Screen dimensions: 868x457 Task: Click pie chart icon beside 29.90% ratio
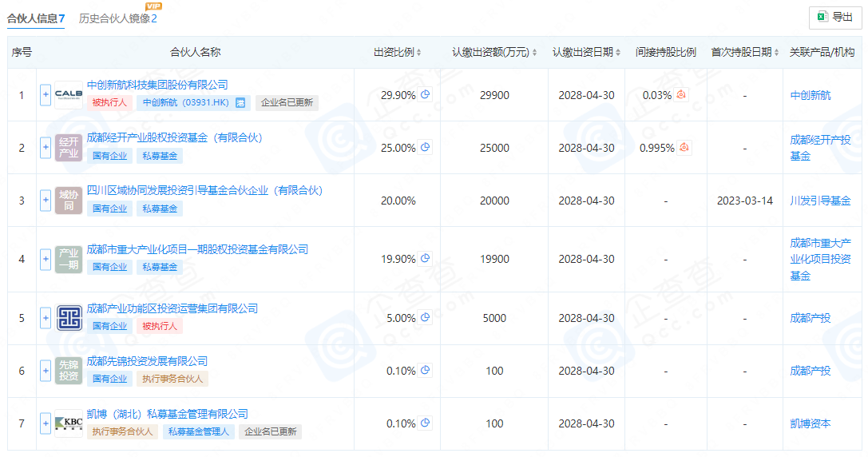coord(426,95)
